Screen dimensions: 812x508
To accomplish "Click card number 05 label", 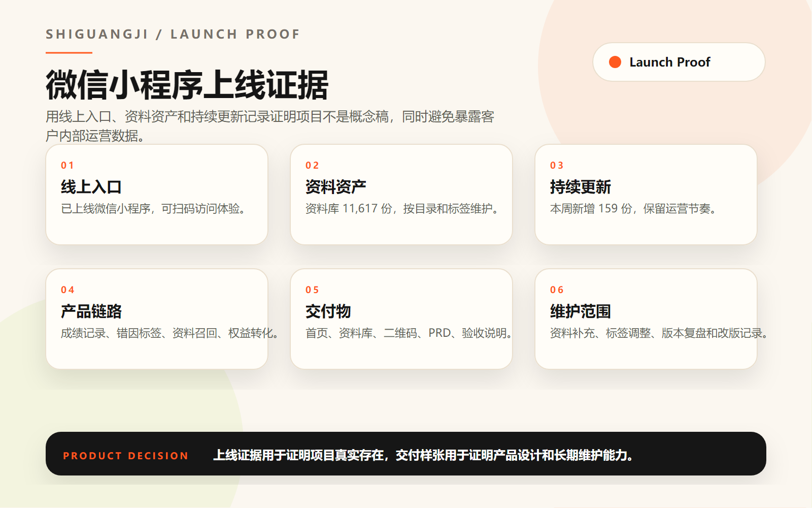I will pos(312,290).
